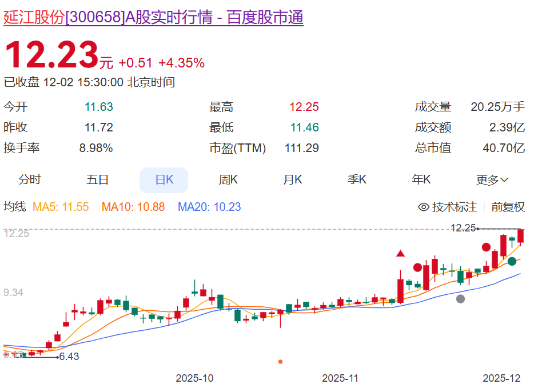This screenshot has height=392, width=542.
Task: Click the MA10: 10.88 label
Action: [x=133, y=207]
